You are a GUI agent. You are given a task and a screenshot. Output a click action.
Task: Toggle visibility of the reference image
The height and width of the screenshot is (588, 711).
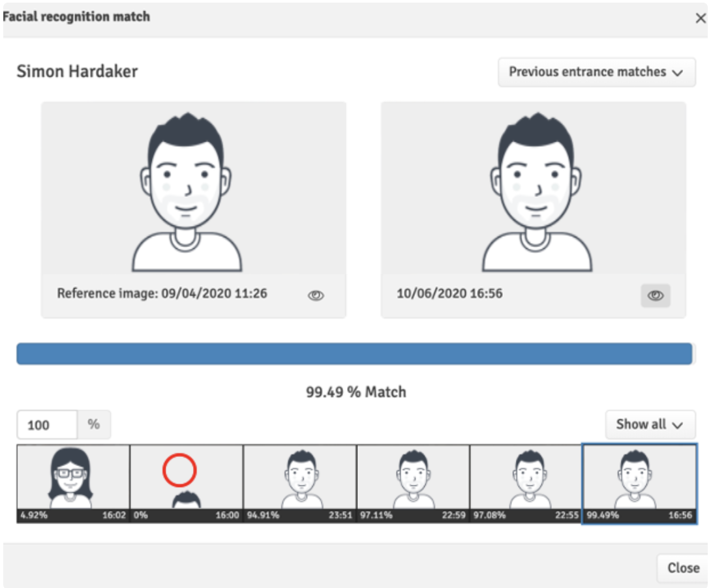click(316, 295)
